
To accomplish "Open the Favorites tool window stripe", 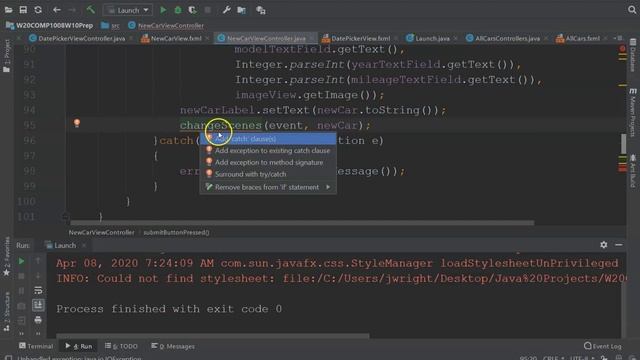I will [7, 257].
